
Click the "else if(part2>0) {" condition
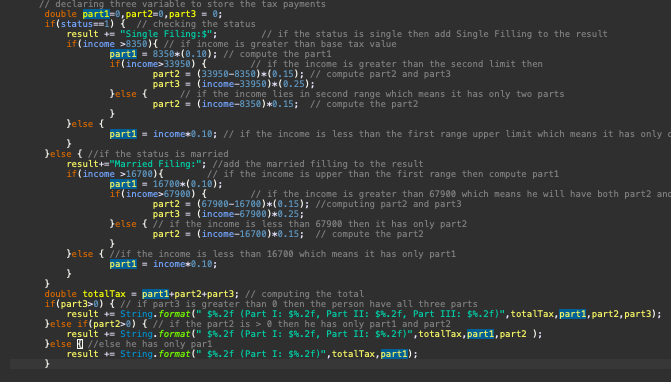(98, 324)
